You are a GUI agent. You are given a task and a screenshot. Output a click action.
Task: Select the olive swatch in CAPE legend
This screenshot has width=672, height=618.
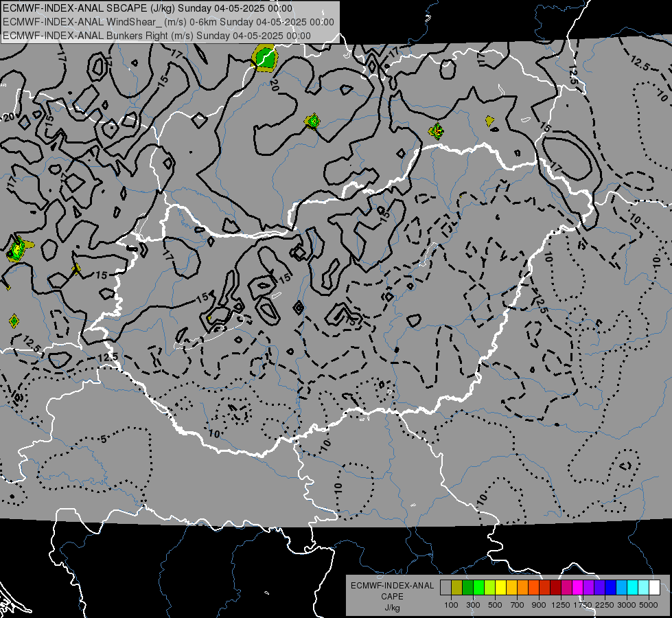(457, 588)
